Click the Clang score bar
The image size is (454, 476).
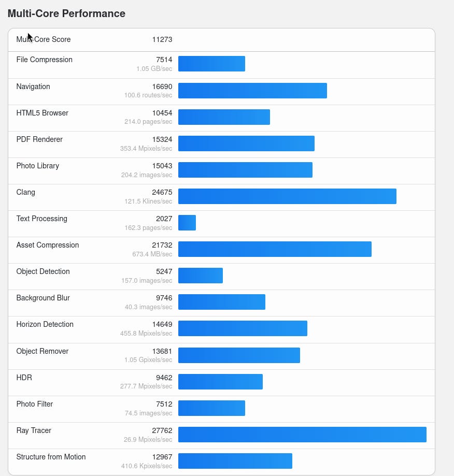[x=287, y=196]
